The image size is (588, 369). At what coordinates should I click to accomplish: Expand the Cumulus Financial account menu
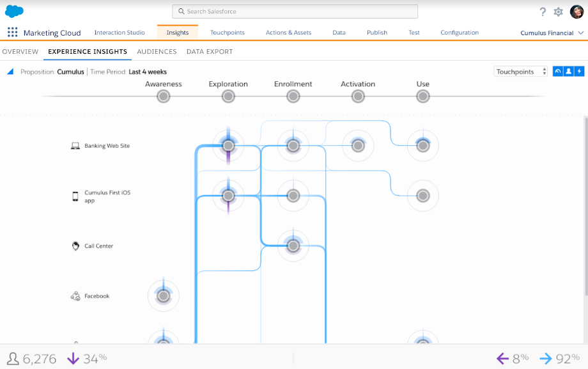552,33
